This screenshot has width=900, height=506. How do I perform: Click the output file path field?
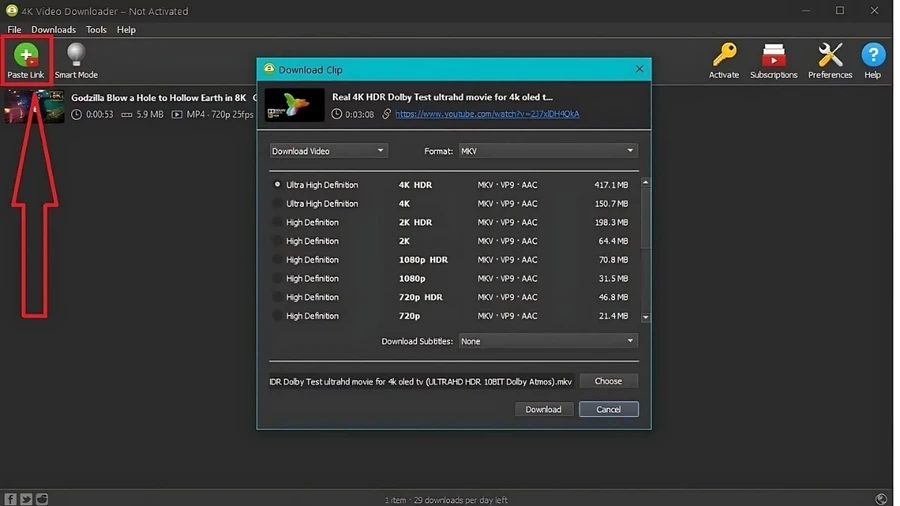point(421,382)
